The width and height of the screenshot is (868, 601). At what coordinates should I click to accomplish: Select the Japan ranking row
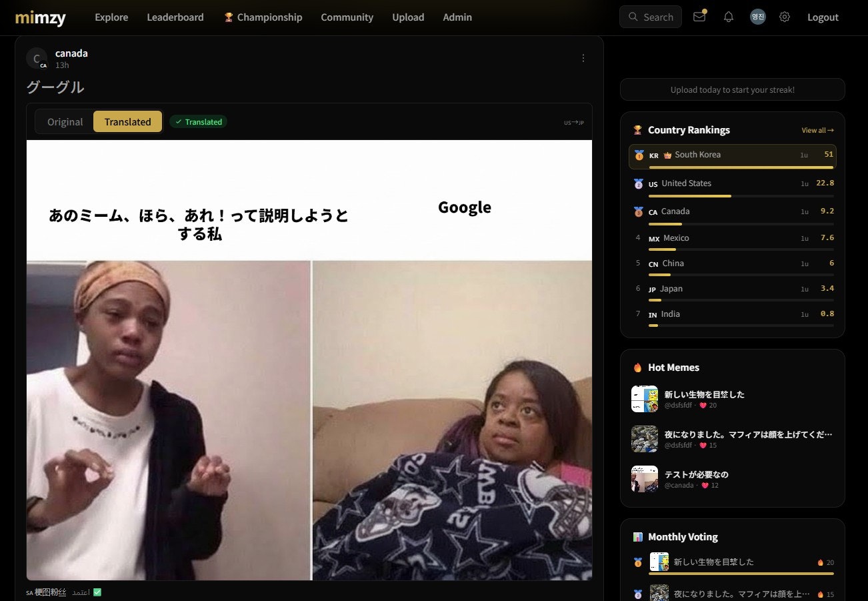click(x=733, y=291)
